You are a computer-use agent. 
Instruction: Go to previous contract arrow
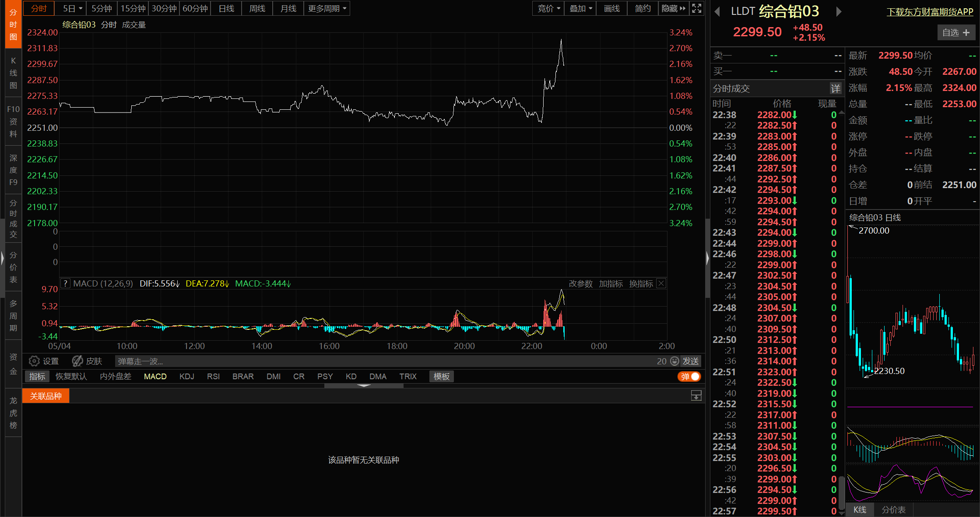(717, 11)
